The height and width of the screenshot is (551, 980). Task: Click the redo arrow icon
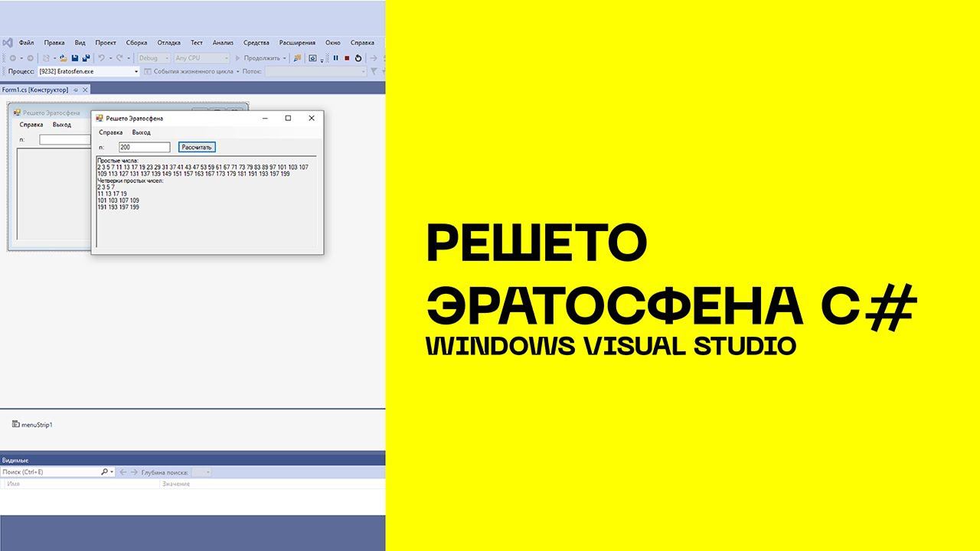coord(119,58)
